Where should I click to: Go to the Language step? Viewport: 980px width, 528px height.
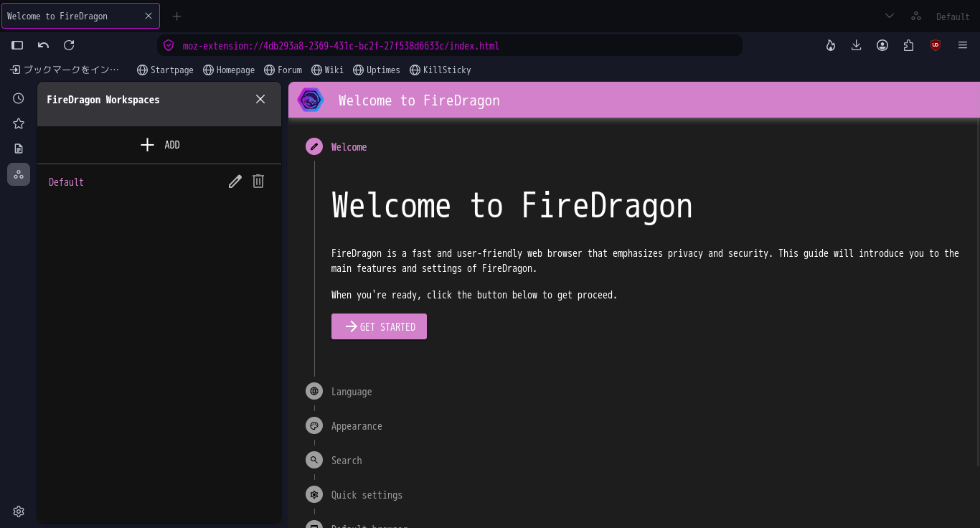click(x=352, y=392)
